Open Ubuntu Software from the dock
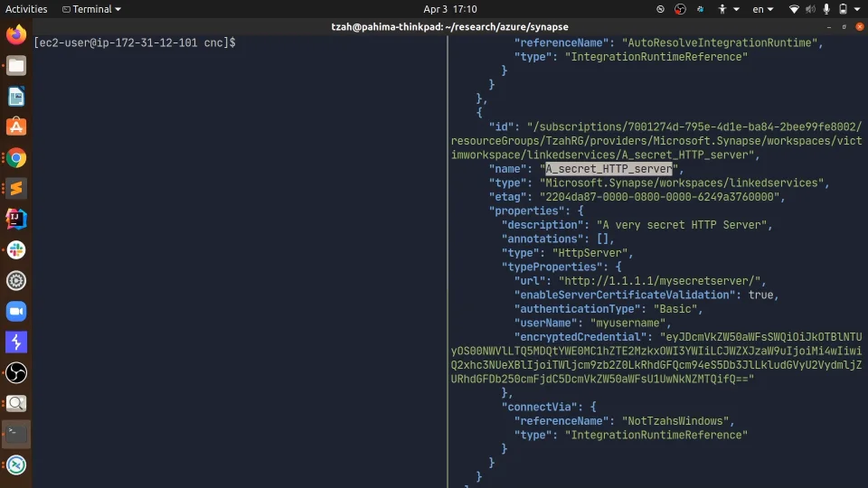The image size is (868, 488). 16,127
